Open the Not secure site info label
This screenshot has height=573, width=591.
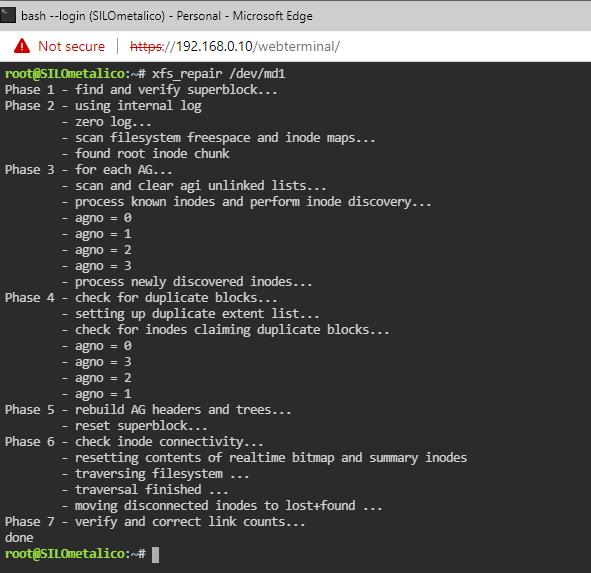click(72, 46)
